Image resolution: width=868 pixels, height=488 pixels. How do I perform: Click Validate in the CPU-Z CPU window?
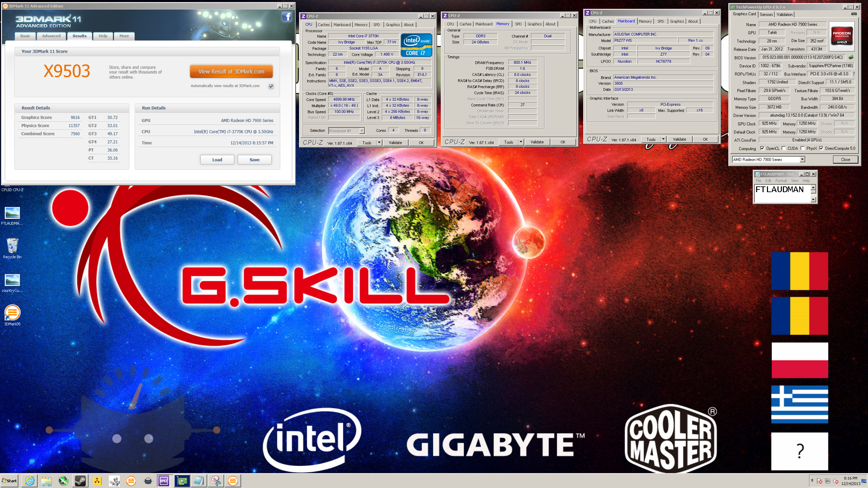395,143
